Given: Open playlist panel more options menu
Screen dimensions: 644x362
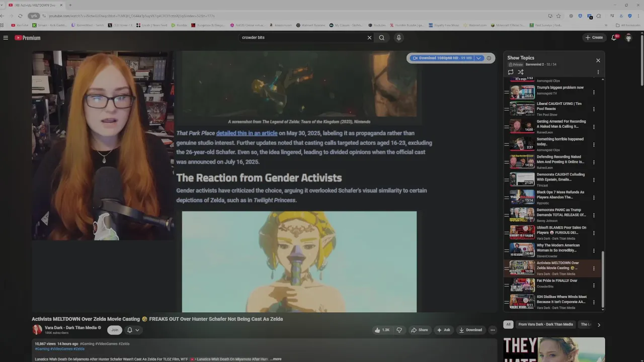Looking at the screenshot, I should pyautogui.click(x=598, y=72).
